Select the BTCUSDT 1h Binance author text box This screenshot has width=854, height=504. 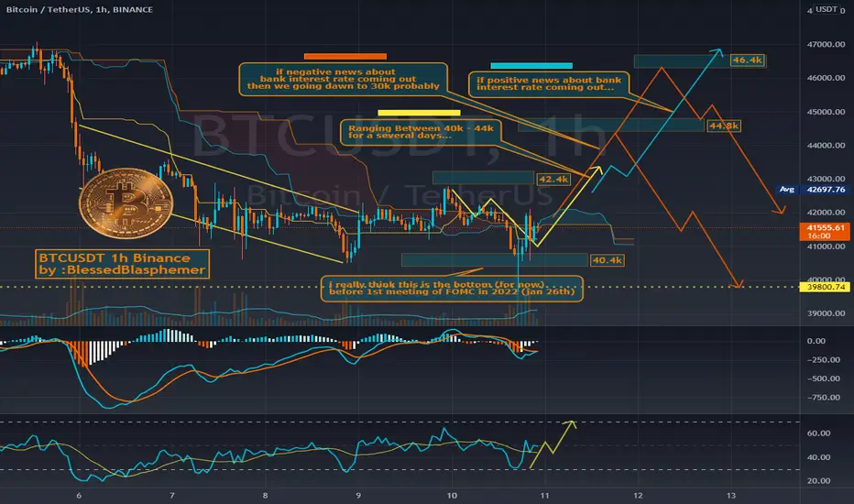click(x=122, y=264)
